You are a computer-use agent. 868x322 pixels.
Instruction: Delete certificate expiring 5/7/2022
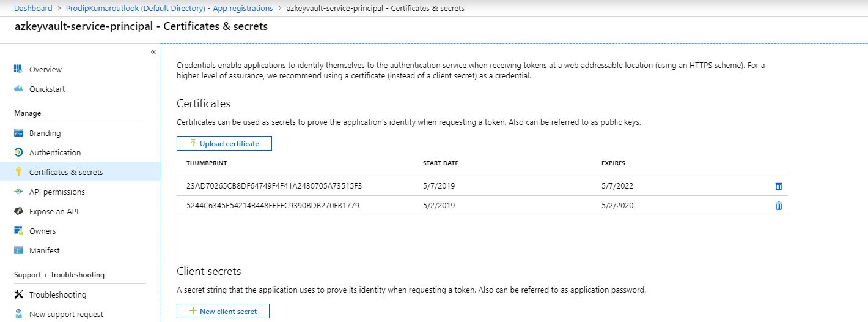pyautogui.click(x=778, y=186)
